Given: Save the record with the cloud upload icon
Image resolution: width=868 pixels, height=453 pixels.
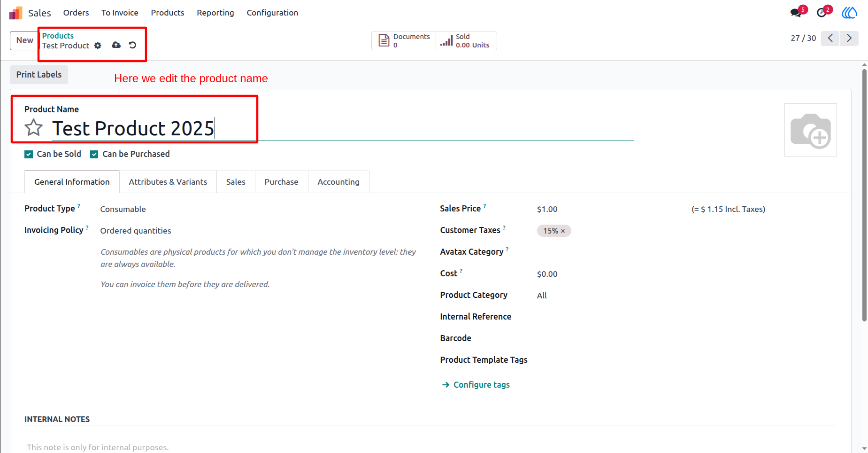Looking at the screenshot, I should [x=116, y=45].
